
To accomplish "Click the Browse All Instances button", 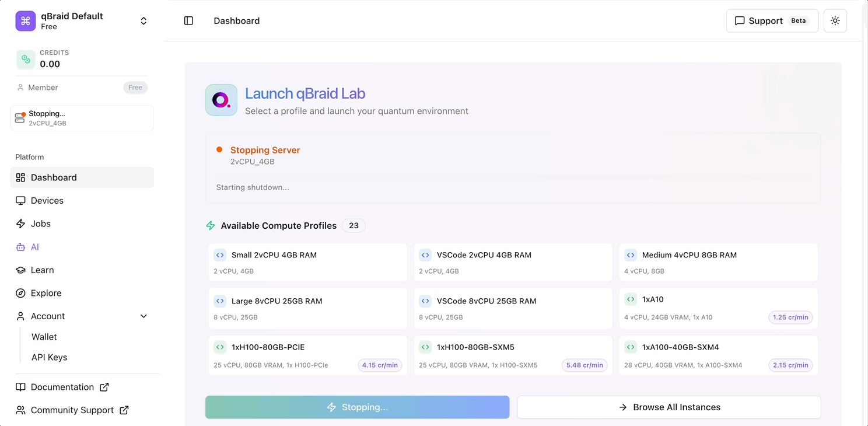I will 669,407.
